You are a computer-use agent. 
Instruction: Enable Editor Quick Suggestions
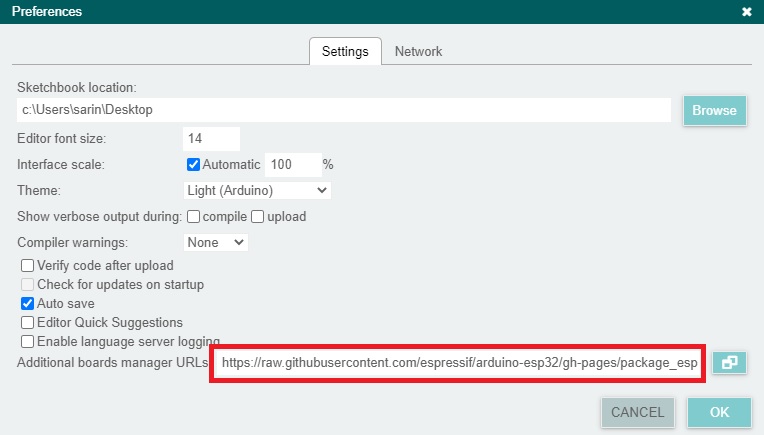28,323
